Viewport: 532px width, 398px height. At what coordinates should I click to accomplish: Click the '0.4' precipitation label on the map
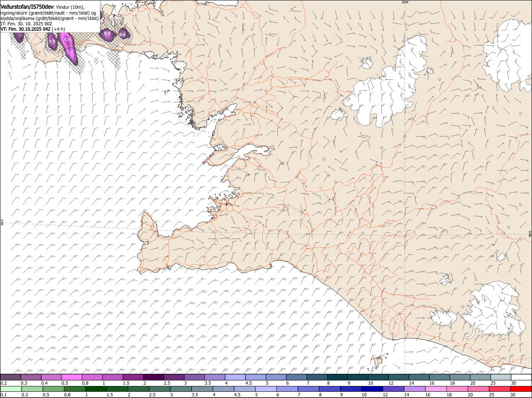click(122, 34)
